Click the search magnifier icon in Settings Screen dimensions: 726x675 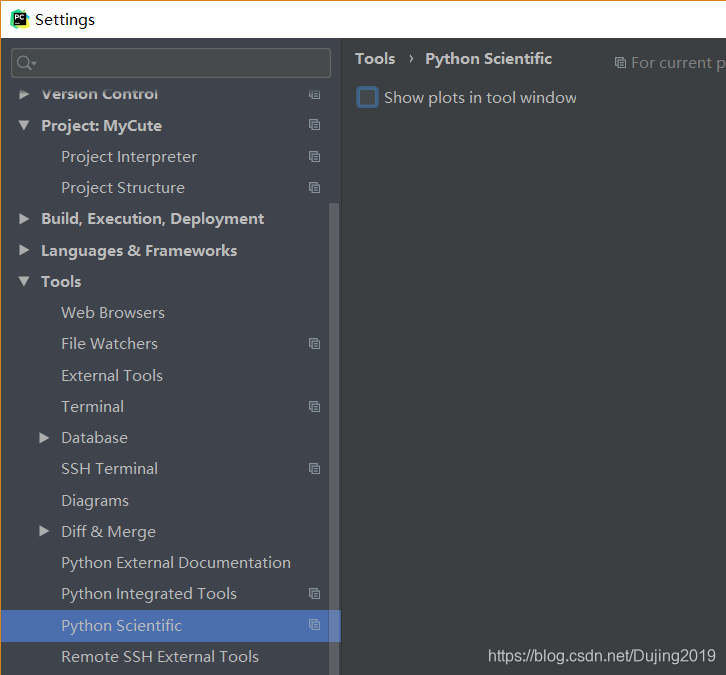26,62
